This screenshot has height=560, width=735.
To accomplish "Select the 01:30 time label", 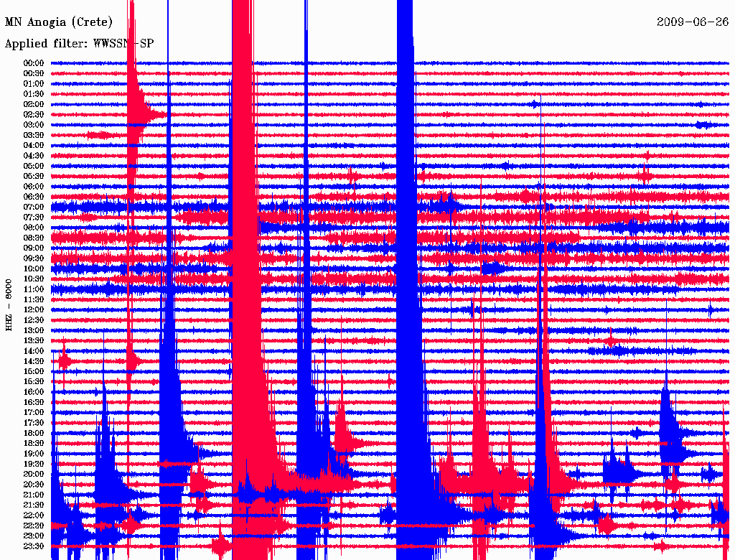I will pos(34,94).
